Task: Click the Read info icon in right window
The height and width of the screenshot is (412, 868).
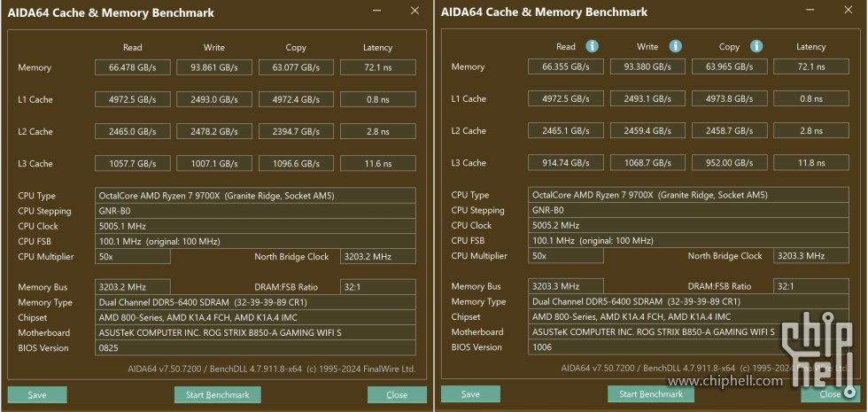Action: (593, 46)
